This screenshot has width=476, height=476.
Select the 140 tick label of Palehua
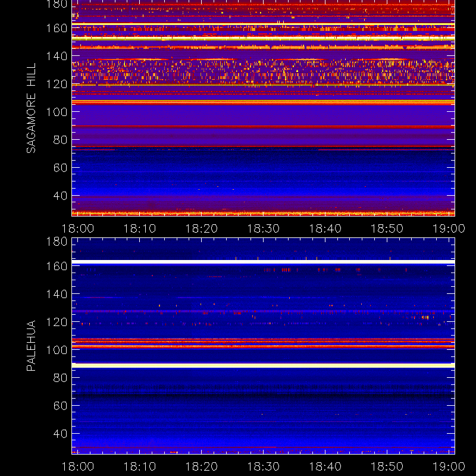click(57, 294)
